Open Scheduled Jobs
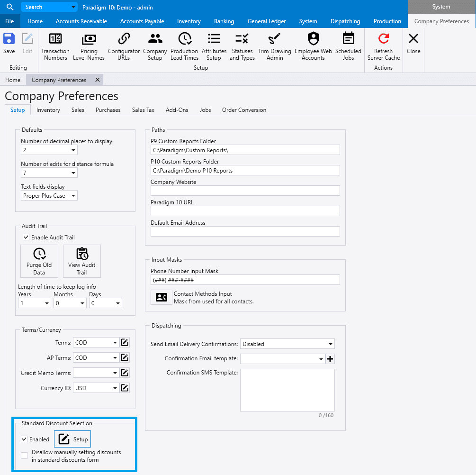The width and height of the screenshot is (476, 475). pos(348,46)
